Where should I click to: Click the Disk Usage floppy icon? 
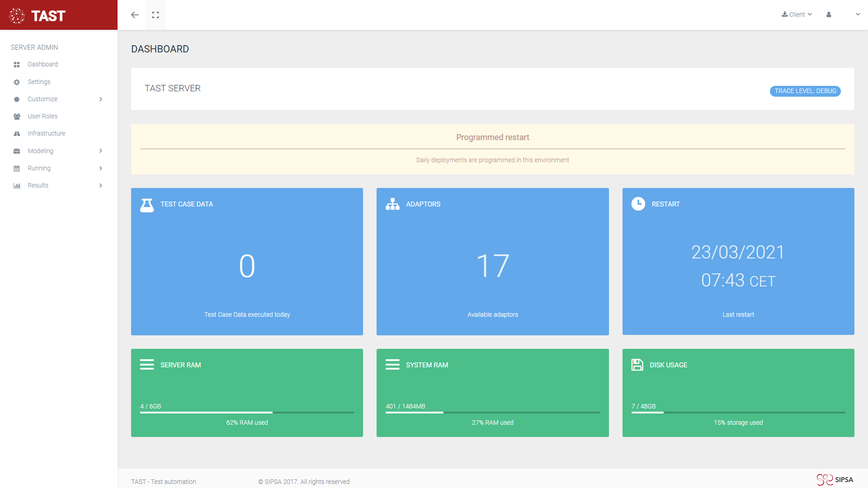click(637, 365)
